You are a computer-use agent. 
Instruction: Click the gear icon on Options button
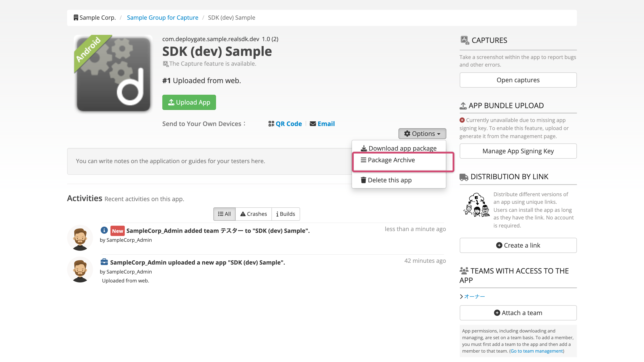407,134
